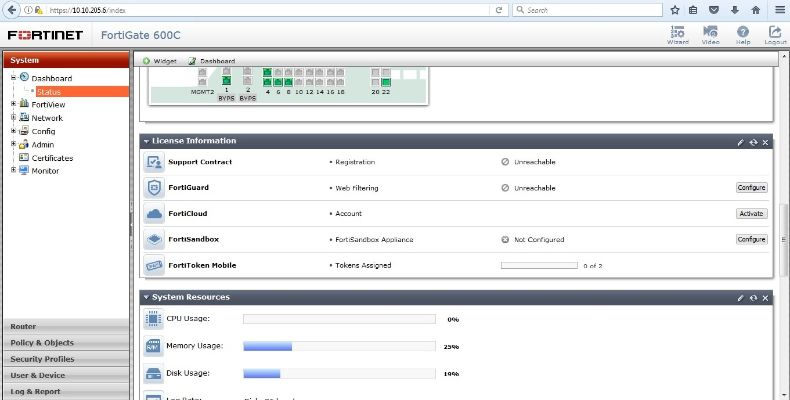The image size is (790, 400).
Task: Expand the Config tree node
Action: click(x=14, y=130)
